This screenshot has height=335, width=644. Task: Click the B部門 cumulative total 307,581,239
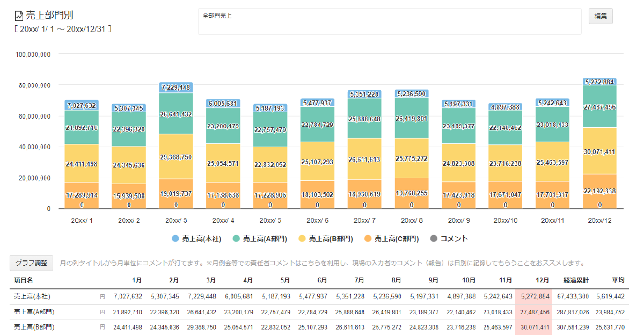[572, 327]
